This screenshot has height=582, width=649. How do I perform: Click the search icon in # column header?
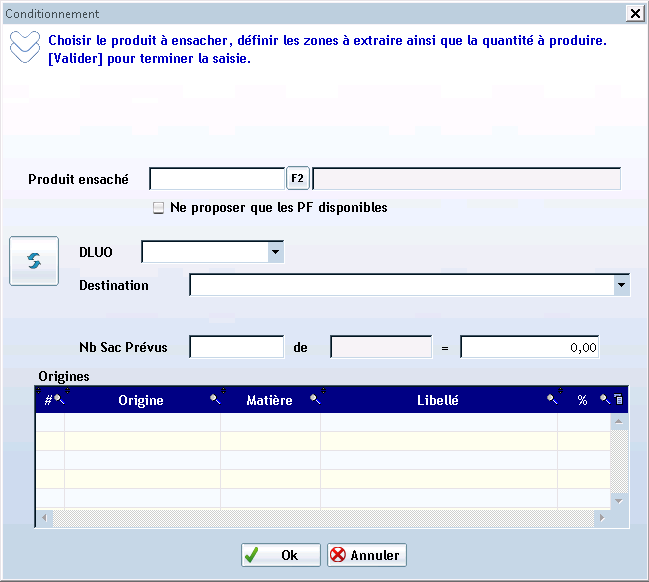click(x=59, y=399)
